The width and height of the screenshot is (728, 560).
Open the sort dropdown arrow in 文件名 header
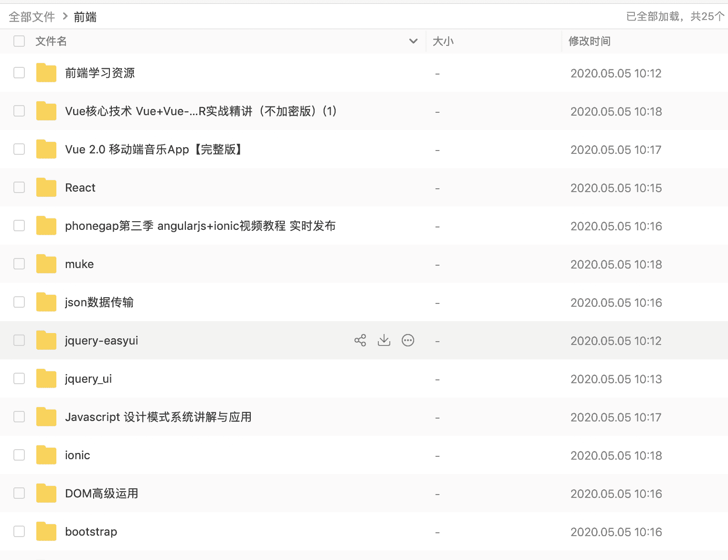tap(414, 41)
